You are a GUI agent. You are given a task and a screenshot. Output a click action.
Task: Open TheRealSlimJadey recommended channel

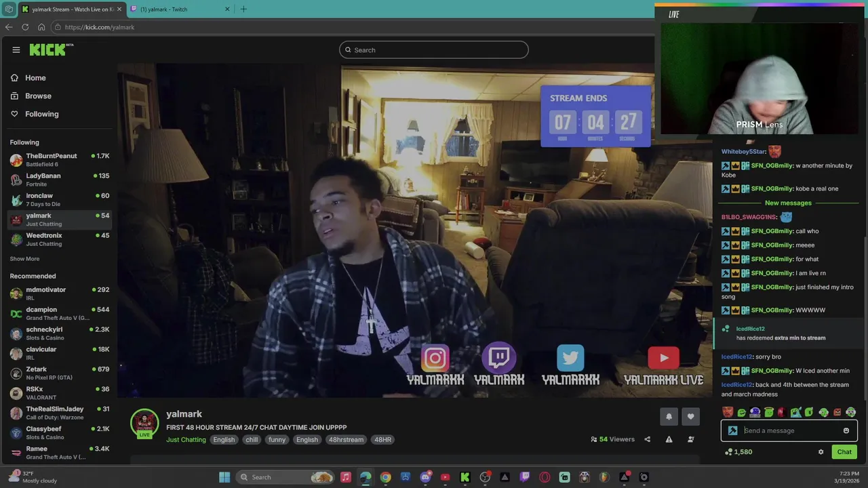tap(60, 412)
